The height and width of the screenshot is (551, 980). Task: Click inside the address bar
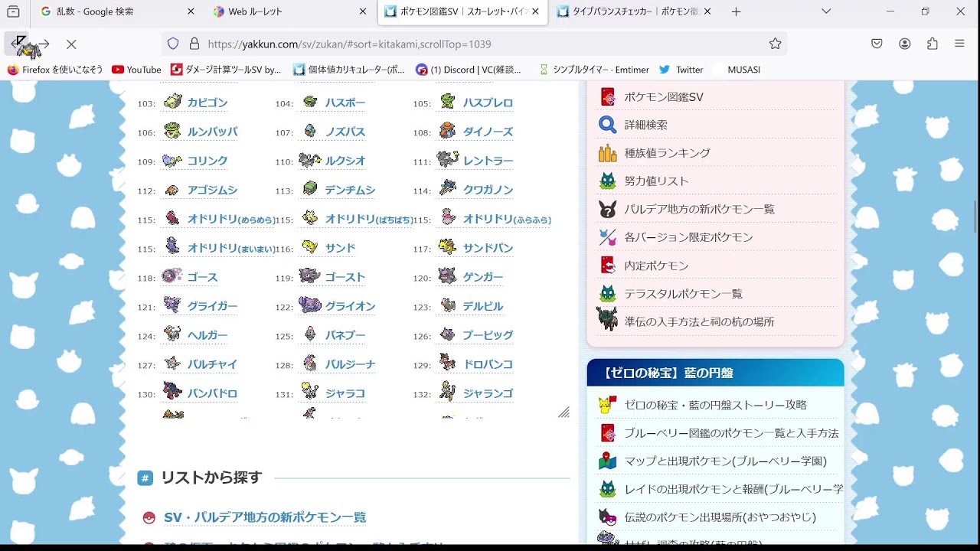point(383,44)
